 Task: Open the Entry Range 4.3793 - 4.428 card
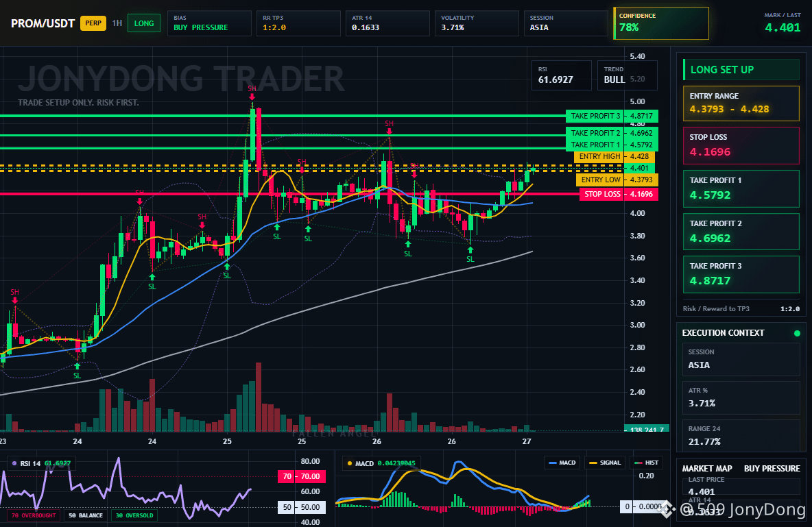click(741, 103)
